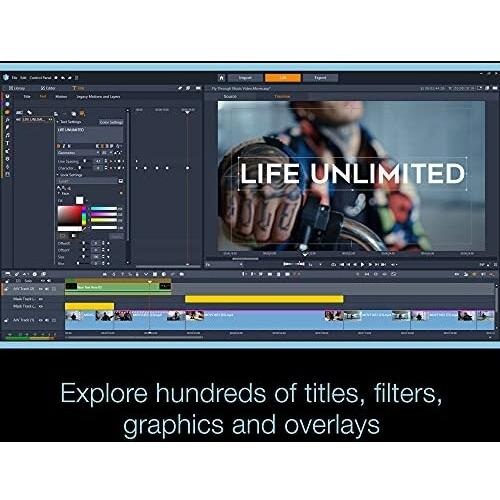Select the T title icon in left sidebar
The image size is (500, 500).
click(x=7, y=143)
